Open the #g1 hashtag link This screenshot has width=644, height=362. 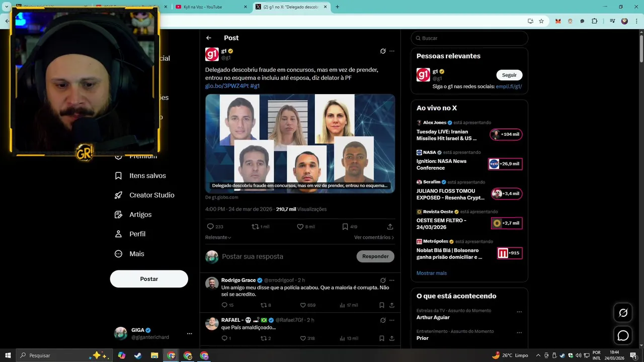255,86
